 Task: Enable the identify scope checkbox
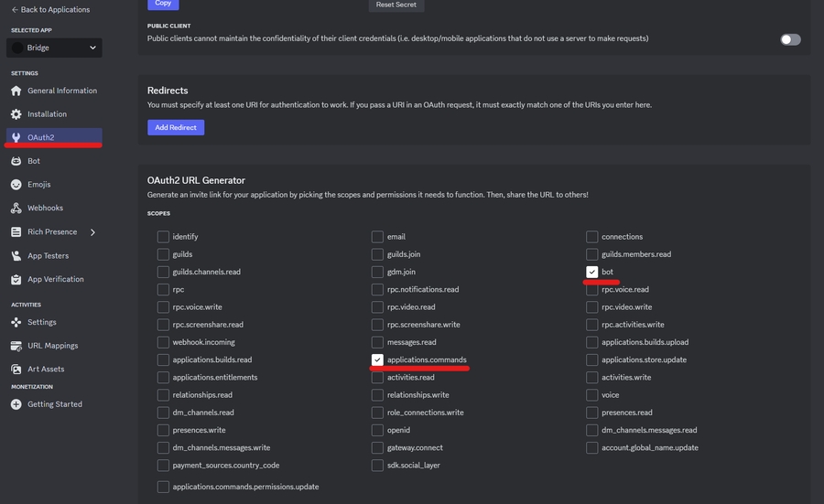[x=163, y=237]
